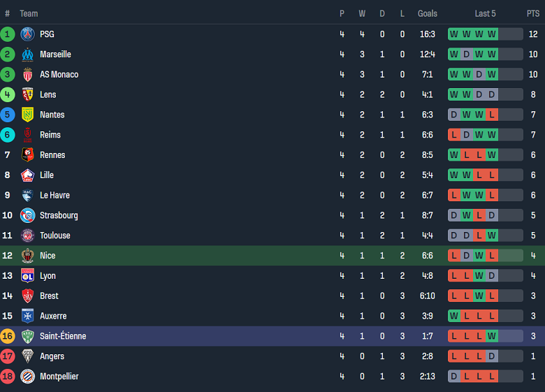Click the Marseille club logo
545x392 pixels.
[27, 55]
